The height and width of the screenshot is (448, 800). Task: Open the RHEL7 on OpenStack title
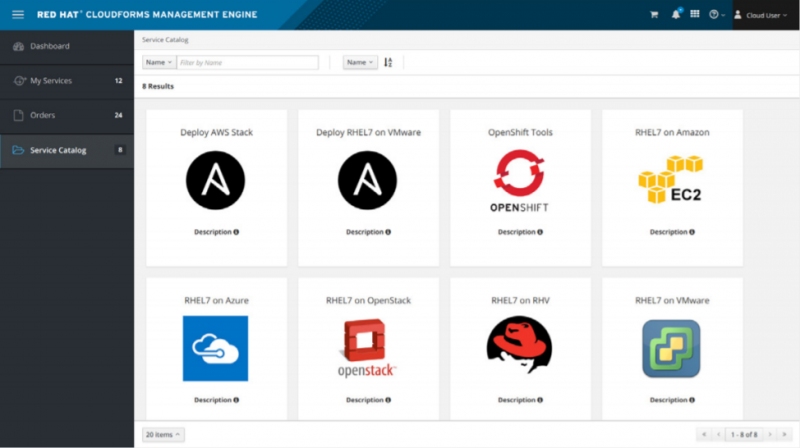(x=368, y=301)
